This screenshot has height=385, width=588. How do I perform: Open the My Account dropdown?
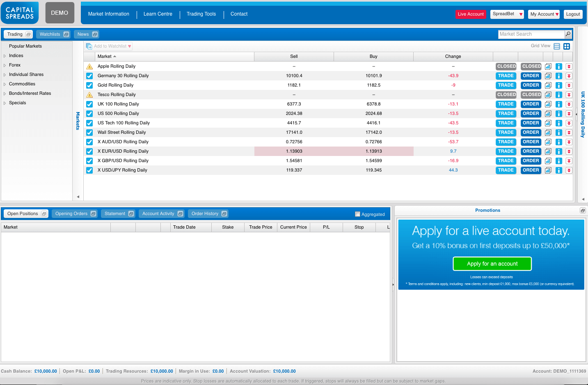click(x=544, y=14)
